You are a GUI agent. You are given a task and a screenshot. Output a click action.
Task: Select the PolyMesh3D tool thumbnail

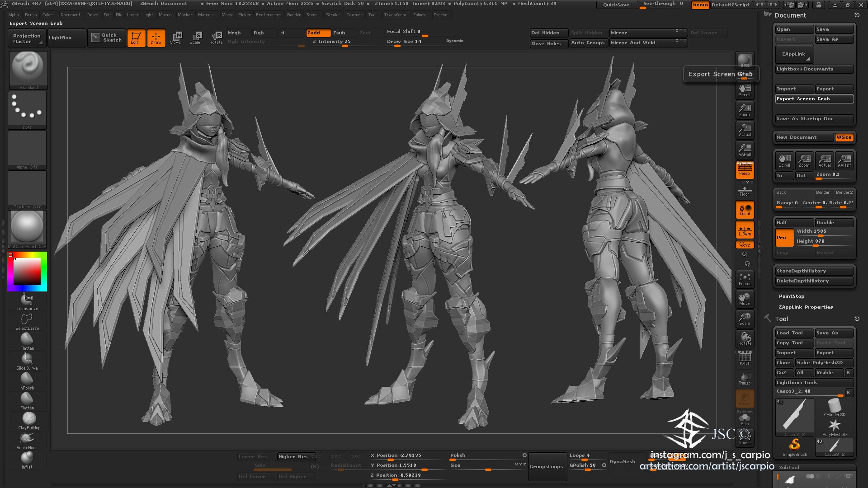click(834, 428)
